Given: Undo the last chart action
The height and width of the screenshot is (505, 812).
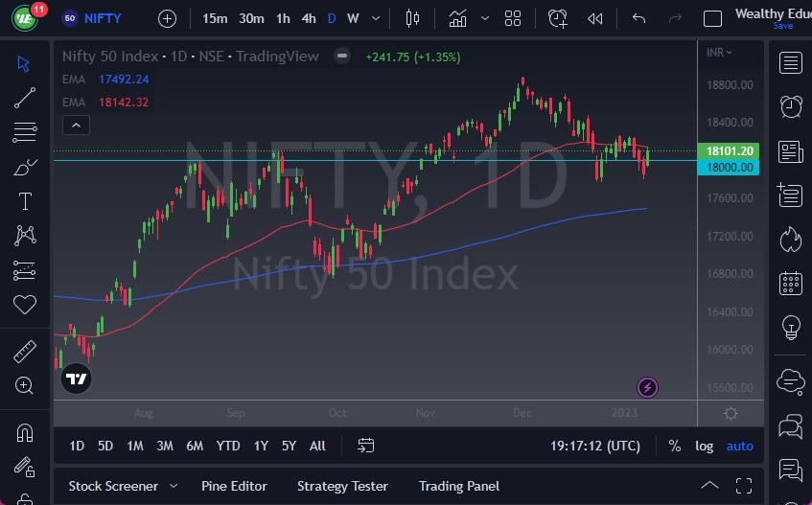Looking at the screenshot, I should coord(639,18).
